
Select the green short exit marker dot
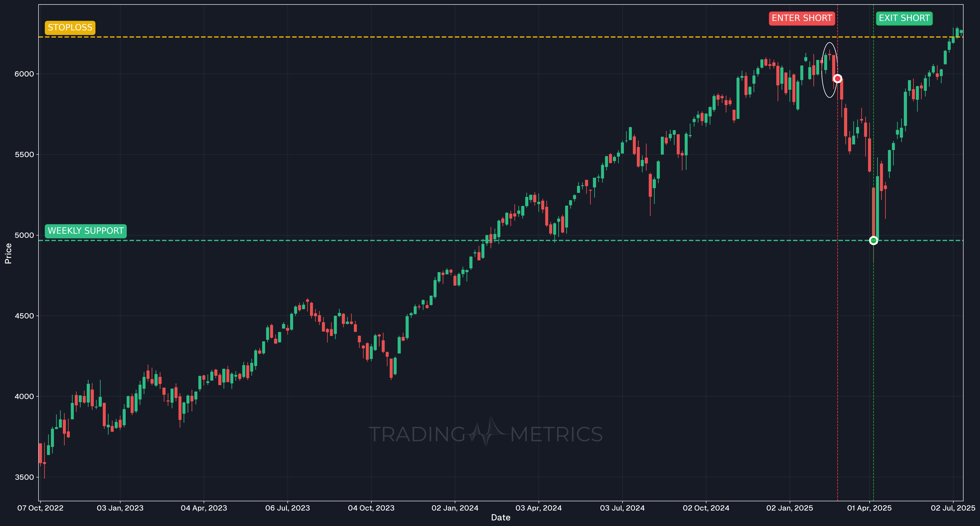pyautogui.click(x=874, y=241)
